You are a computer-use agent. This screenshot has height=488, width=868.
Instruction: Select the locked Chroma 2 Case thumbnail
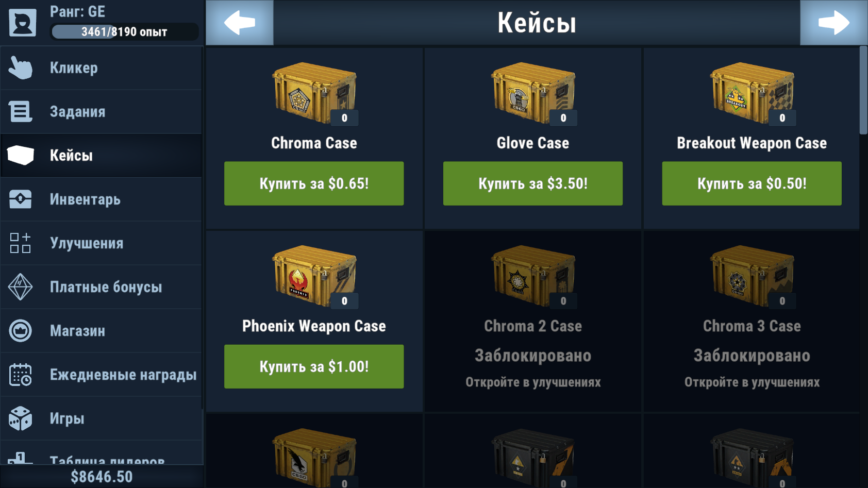(x=533, y=277)
